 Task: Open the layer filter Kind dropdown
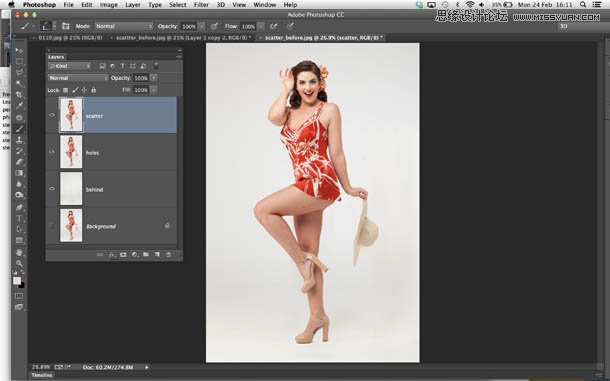[x=70, y=66]
